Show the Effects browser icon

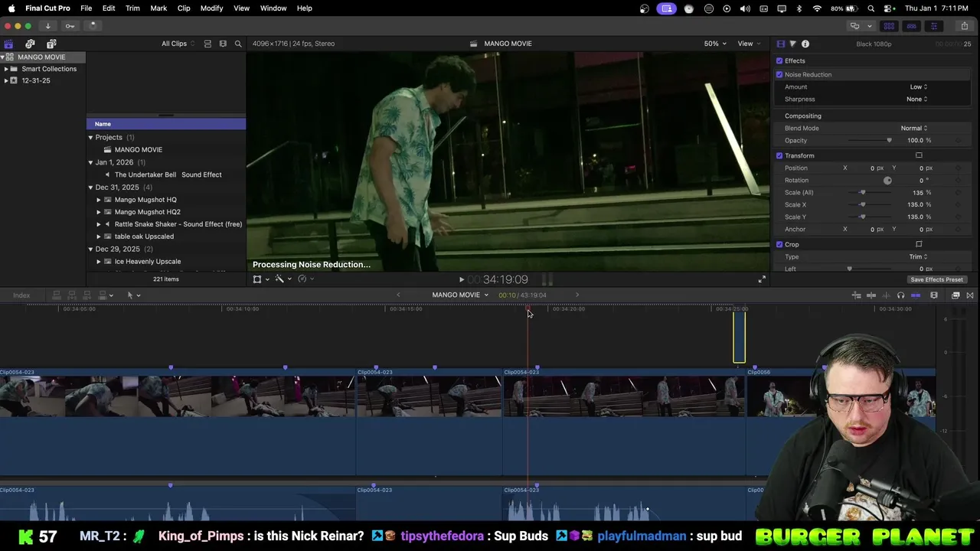[955, 295]
